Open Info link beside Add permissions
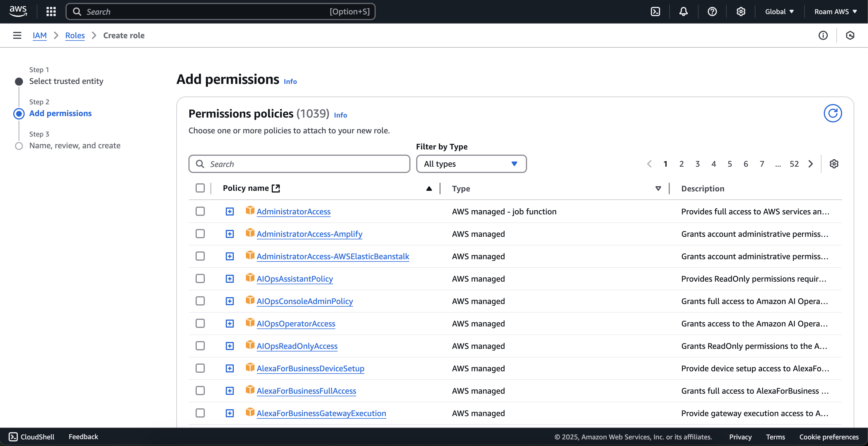This screenshot has width=868, height=446. pos(290,82)
